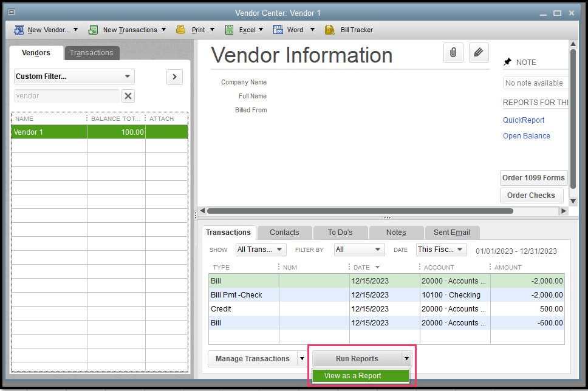Click the 100.00 balance cell

116,132
